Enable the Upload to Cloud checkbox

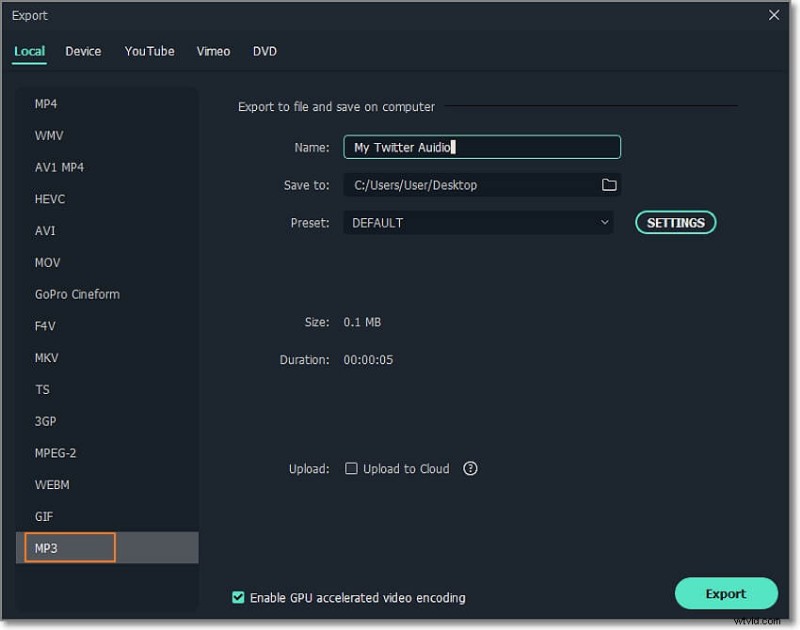click(351, 468)
